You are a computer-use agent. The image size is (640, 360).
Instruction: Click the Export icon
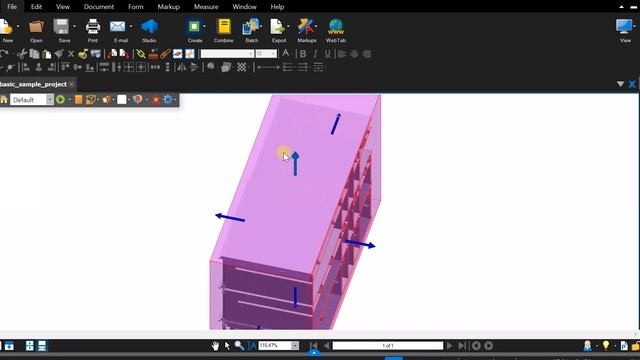[278, 27]
